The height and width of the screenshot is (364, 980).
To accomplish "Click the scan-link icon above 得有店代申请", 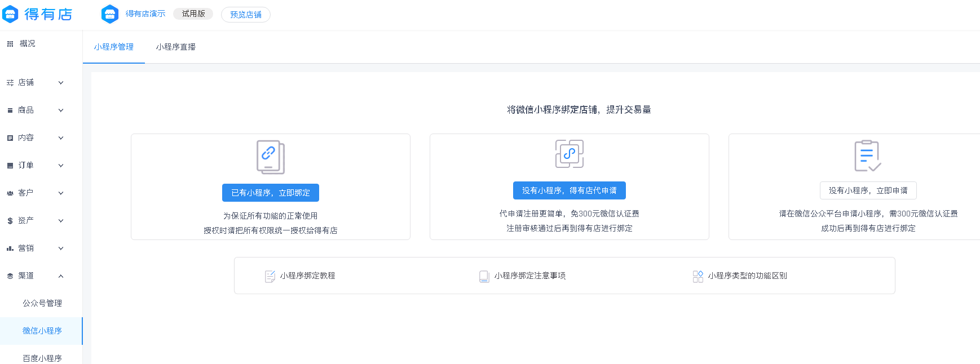I will pos(570,154).
